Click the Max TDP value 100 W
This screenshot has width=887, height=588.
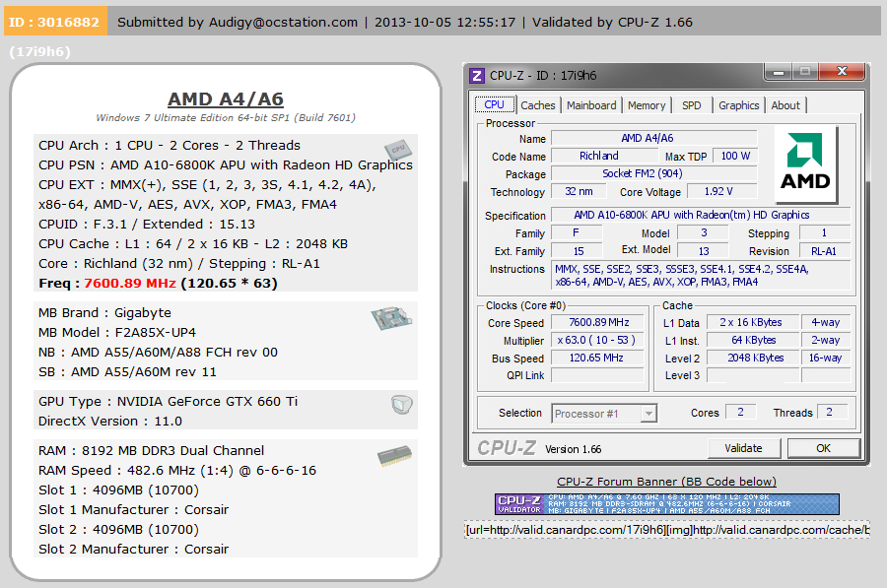[735, 156]
